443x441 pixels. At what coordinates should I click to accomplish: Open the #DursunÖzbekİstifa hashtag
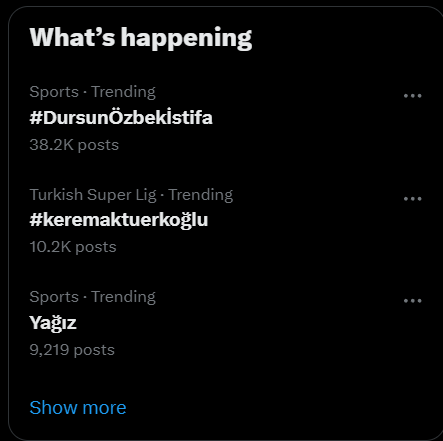click(x=121, y=117)
